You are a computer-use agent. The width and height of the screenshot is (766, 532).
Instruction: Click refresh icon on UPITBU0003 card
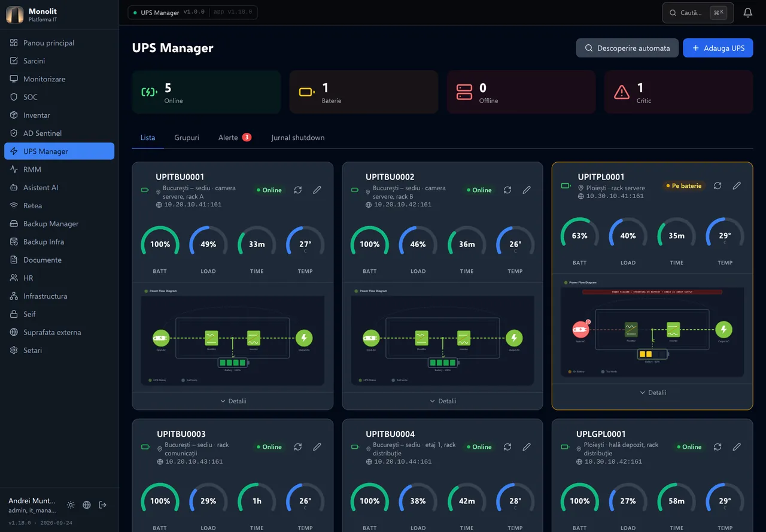(x=298, y=446)
